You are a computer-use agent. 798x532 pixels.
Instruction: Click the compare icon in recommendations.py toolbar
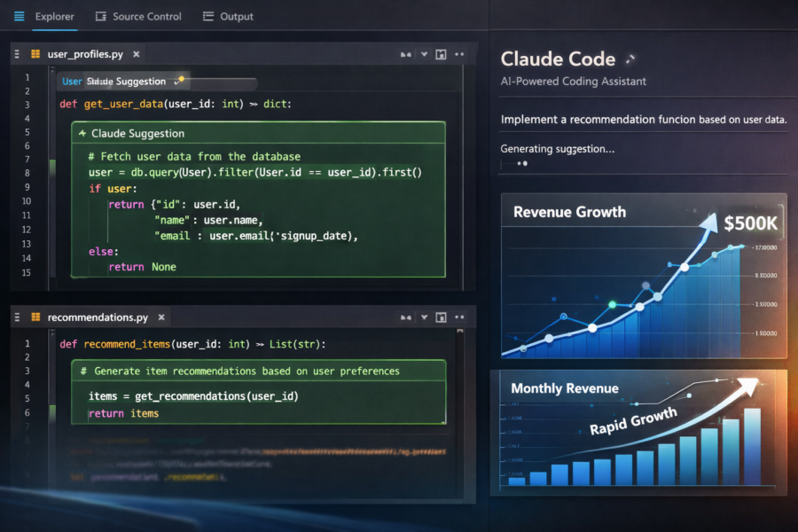point(405,317)
